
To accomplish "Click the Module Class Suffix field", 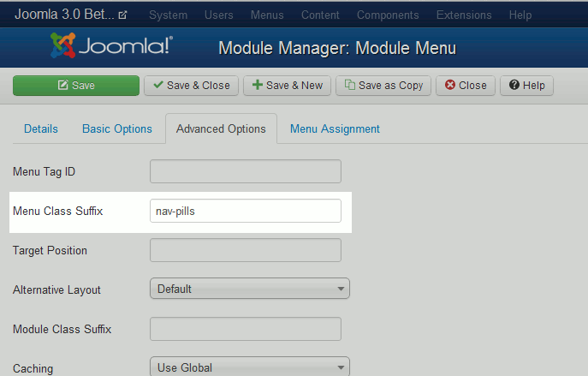I will tap(246, 329).
